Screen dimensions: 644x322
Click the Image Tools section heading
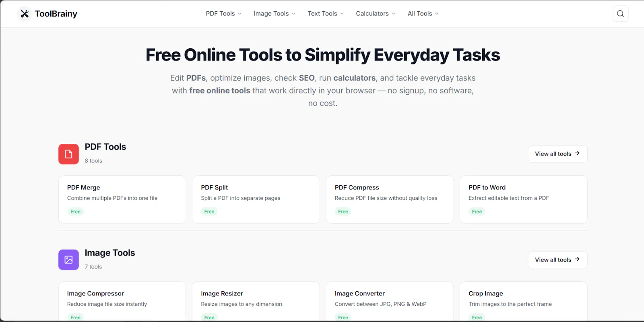[110, 253]
